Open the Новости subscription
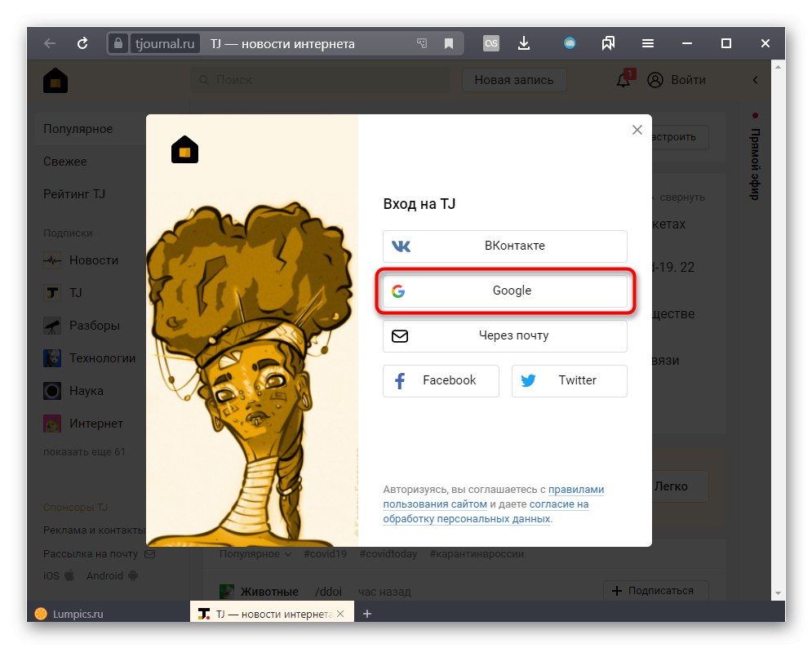Viewport: 812px width, 648px height. 94,260
